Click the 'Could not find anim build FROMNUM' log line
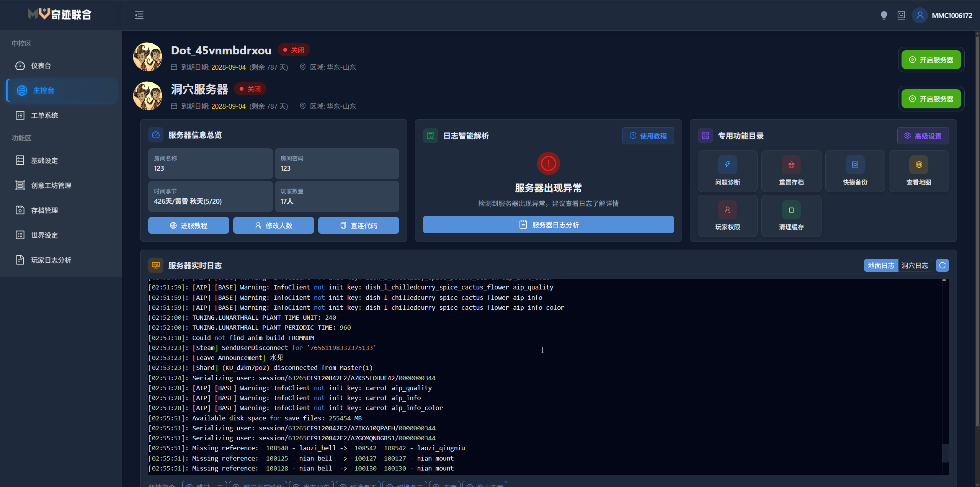This screenshot has width=980, height=487. [231, 338]
